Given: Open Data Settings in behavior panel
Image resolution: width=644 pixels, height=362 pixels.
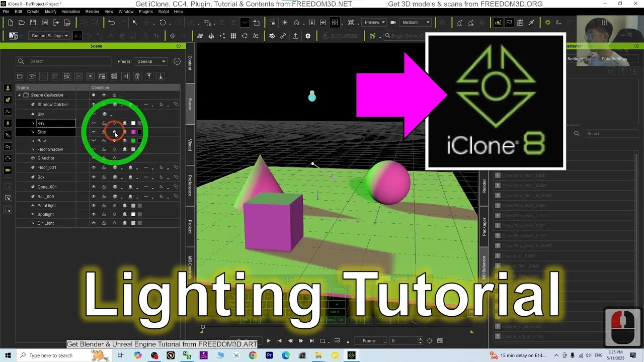Looking at the screenshot, I should 614,59.
